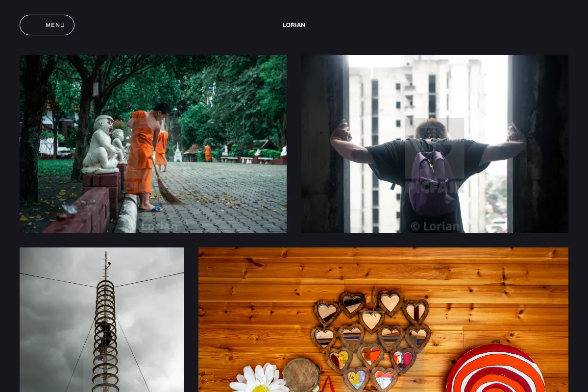The height and width of the screenshot is (392, 588).
Task: Open the wooden hearts on wall photo
Action: [x=383, y=319]
